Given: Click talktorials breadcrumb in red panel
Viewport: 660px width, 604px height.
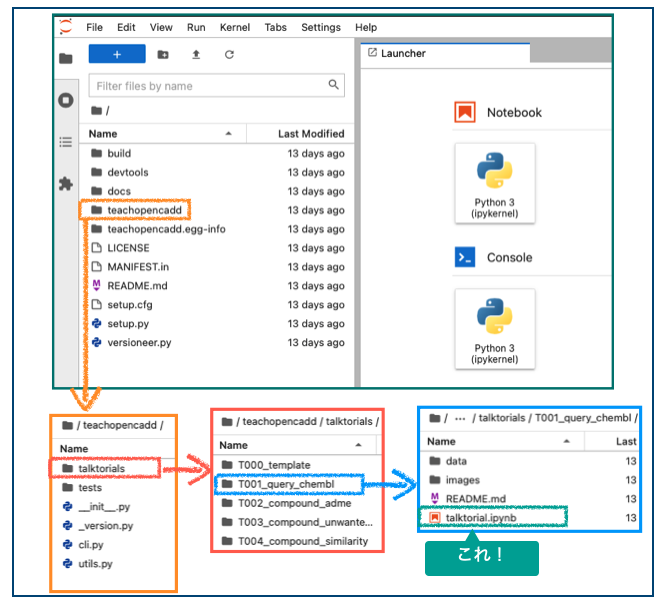Looking at the screenshot, I should (349, 421).
